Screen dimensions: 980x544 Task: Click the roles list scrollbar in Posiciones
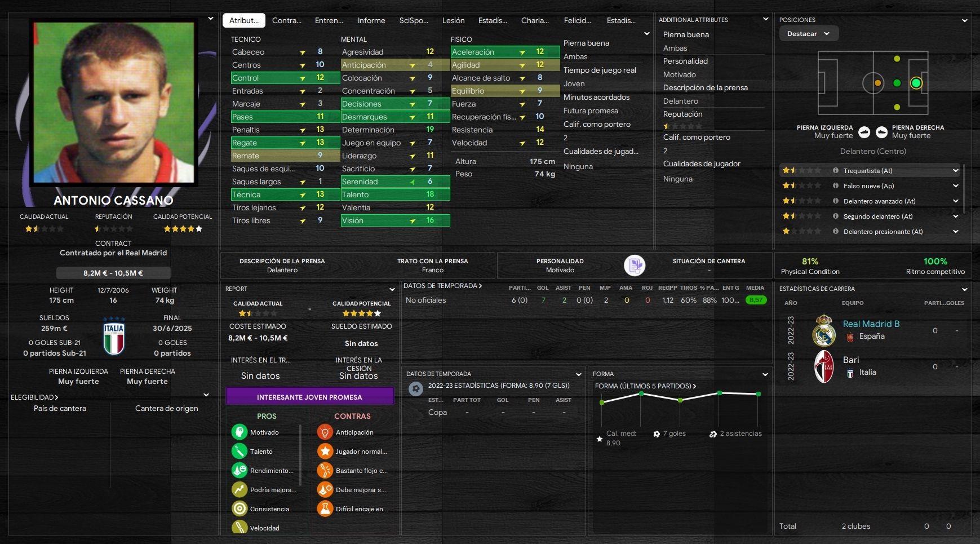point(964,189)
